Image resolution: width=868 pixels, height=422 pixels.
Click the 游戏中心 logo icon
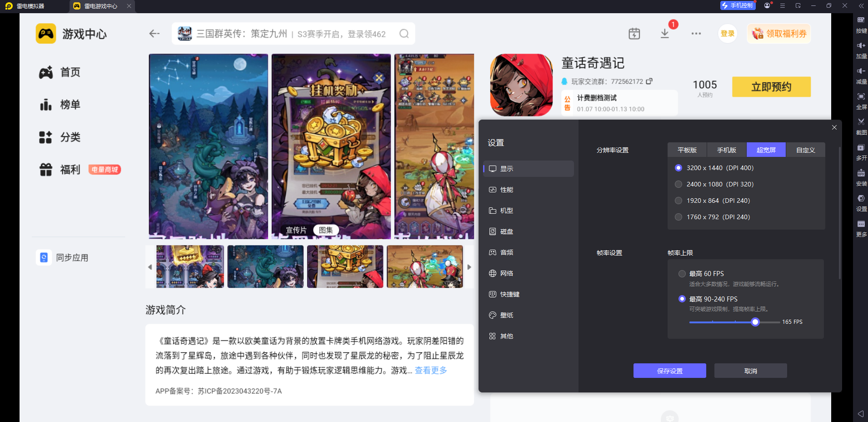(46, 34)
